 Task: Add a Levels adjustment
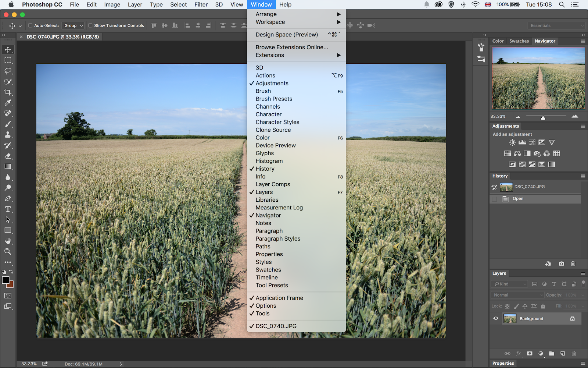[522, 142]
